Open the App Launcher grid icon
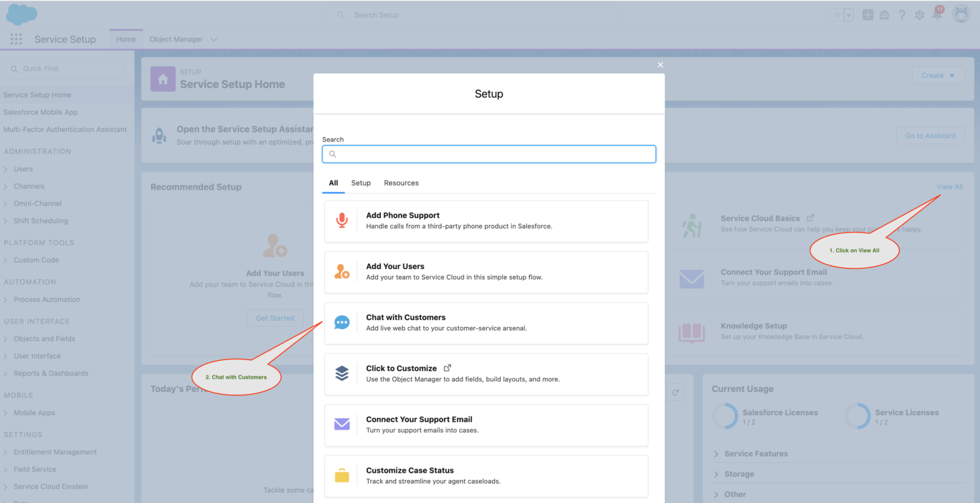This screenshot has width=980, height=503. click(x=16, y=39)
